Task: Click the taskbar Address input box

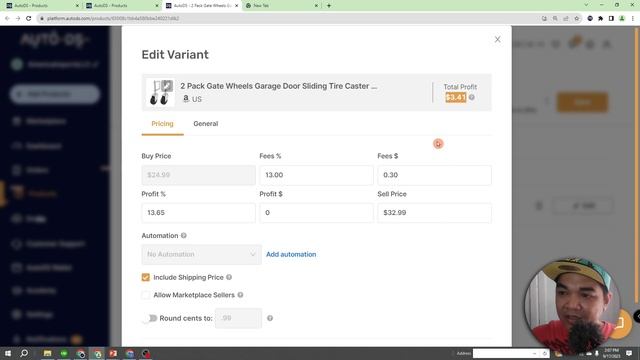Action: [x=502, y=353]
